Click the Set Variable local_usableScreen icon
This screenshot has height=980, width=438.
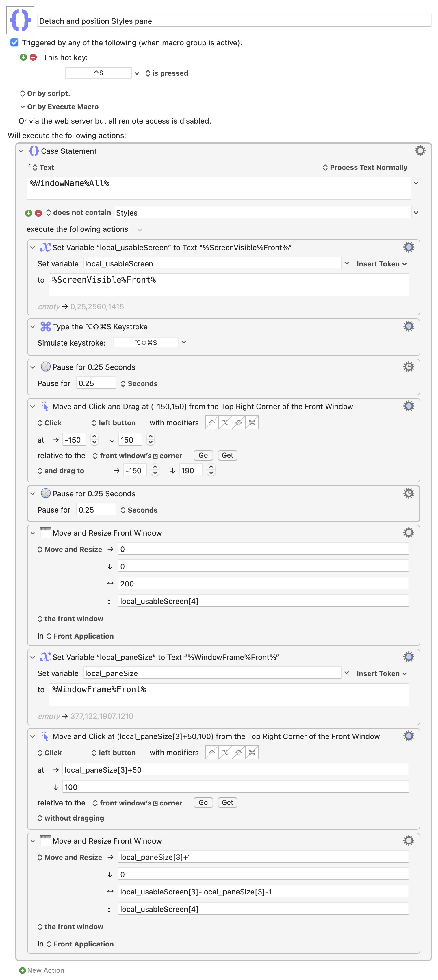click(45, 247)
